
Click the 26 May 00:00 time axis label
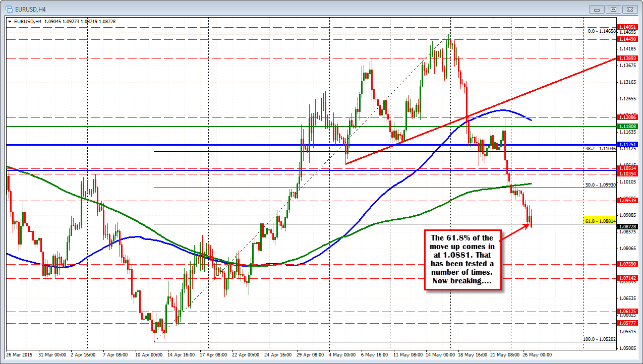pos(537,355)
